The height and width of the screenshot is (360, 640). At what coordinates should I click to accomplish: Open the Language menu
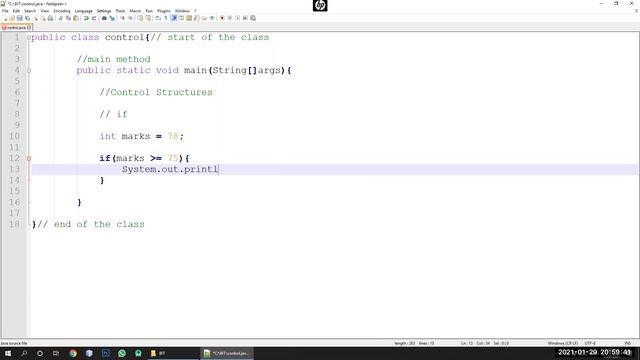point(83,11)
